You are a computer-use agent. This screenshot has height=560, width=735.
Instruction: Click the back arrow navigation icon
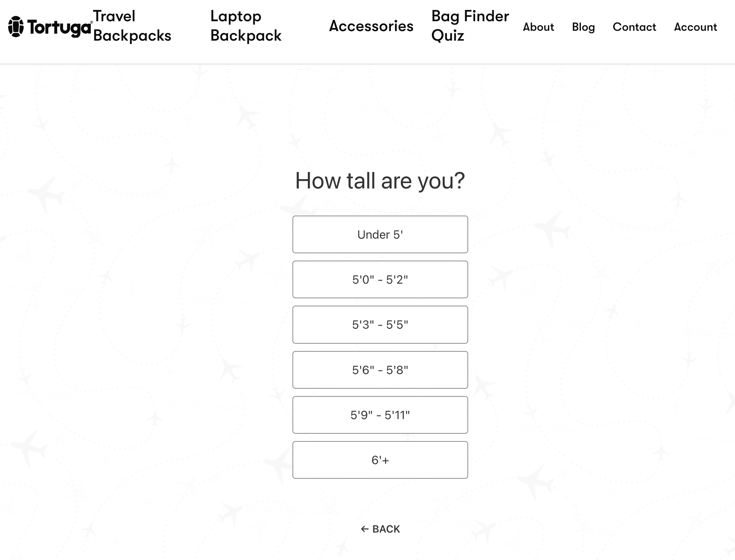(x=364, y=529)
